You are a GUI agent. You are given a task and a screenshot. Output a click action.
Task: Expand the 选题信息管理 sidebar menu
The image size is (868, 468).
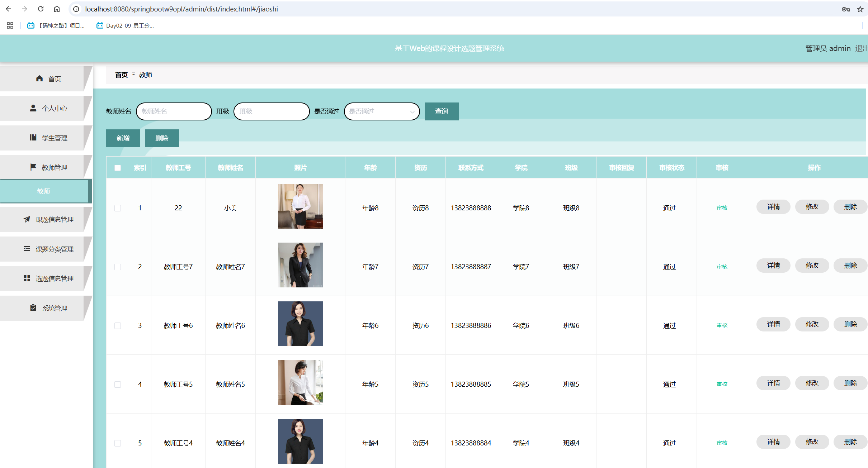tap(46, 278)
